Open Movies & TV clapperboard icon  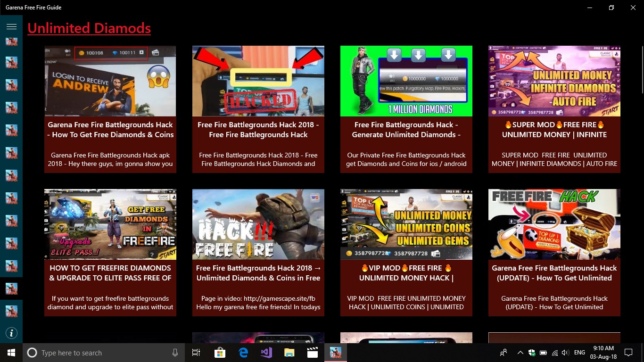pyautogui.click(x=312, y=353)
